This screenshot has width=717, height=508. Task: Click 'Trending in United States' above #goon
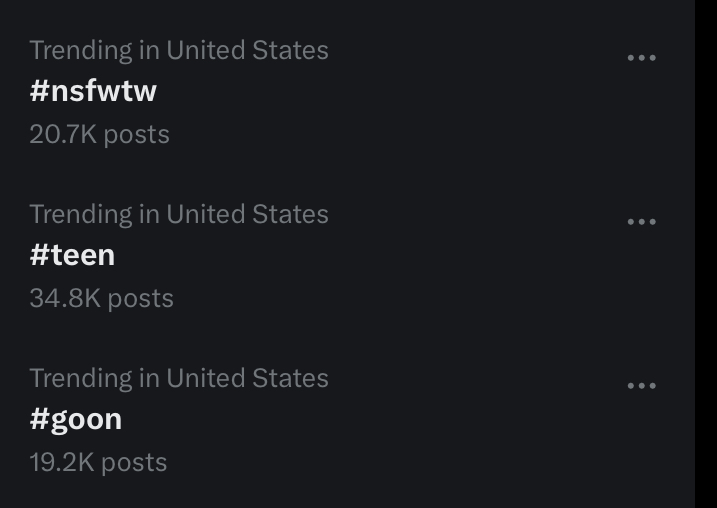click(x=178, y=378)
